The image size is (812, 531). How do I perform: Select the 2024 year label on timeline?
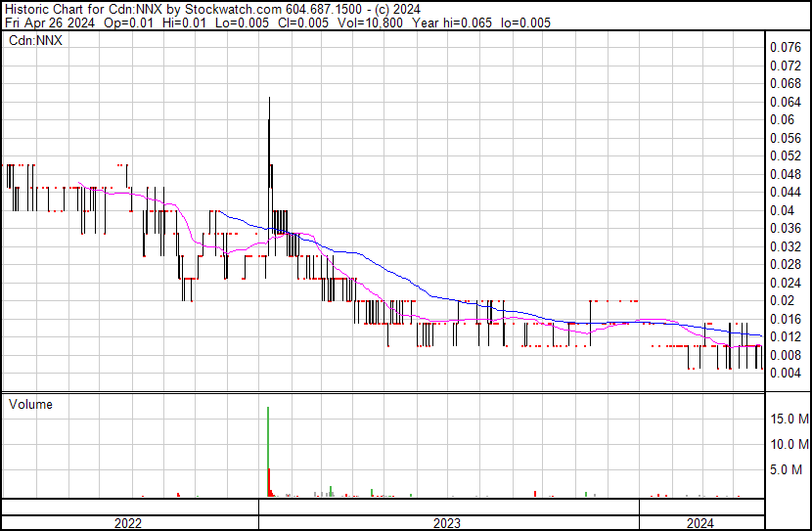pyautogui.click(x=700, y=523)
